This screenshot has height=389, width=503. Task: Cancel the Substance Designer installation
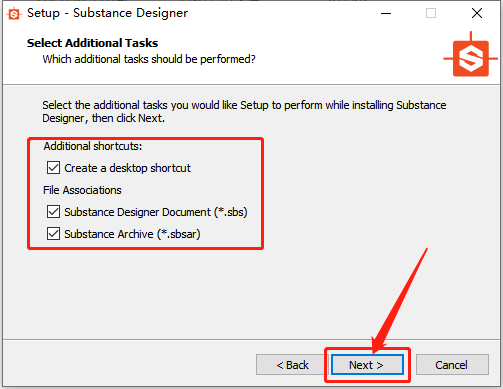(x=452, y=365)
